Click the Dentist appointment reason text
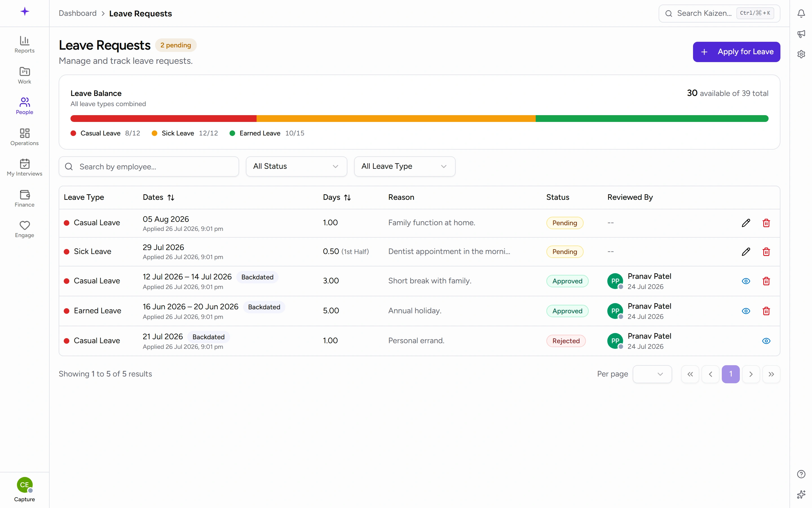 point(449,252)
